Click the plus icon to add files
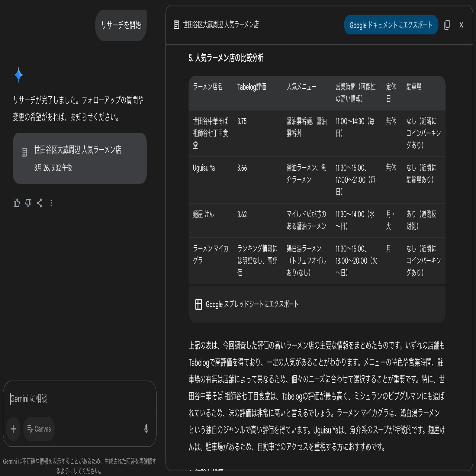The height and width of the screenshot is (476, 476). coord(13,429)
